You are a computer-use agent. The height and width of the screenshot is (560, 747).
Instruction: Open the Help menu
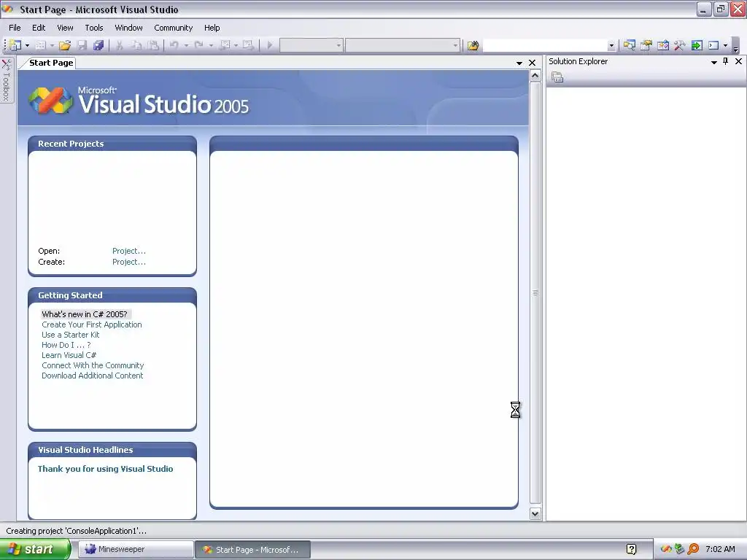click(212, 28)
